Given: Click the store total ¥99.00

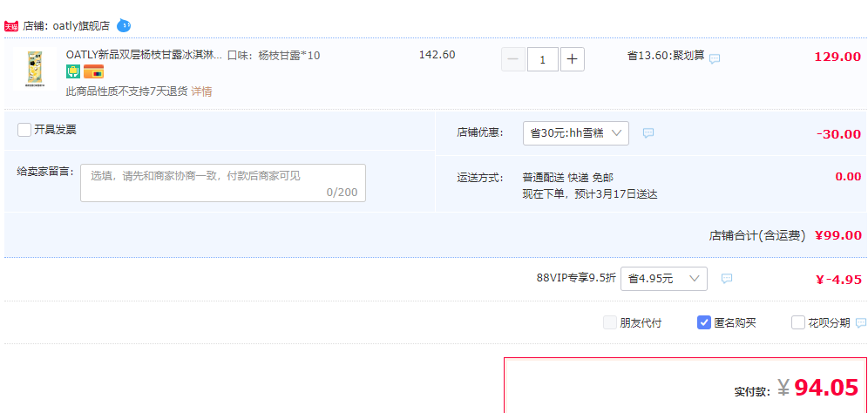Looking at the screenshot, I should click(x=838, y=235).
